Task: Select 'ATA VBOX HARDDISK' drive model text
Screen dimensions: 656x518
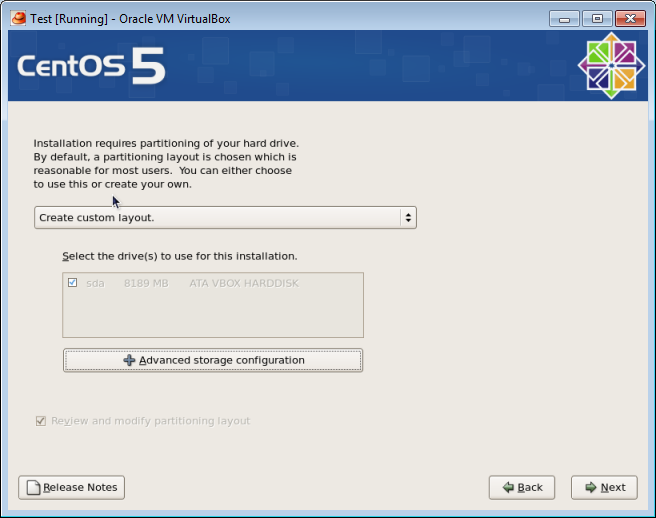Action: pyautogui.click(x=244, y=284)
